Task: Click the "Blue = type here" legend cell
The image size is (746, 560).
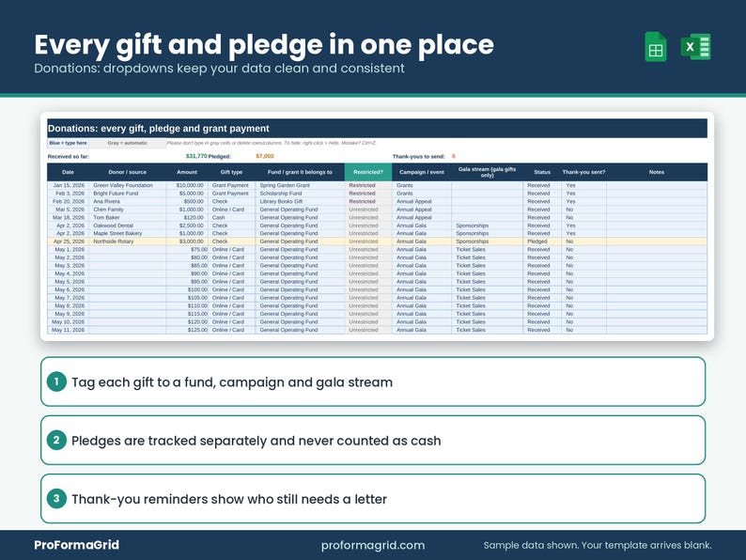Action: [68, 143]
